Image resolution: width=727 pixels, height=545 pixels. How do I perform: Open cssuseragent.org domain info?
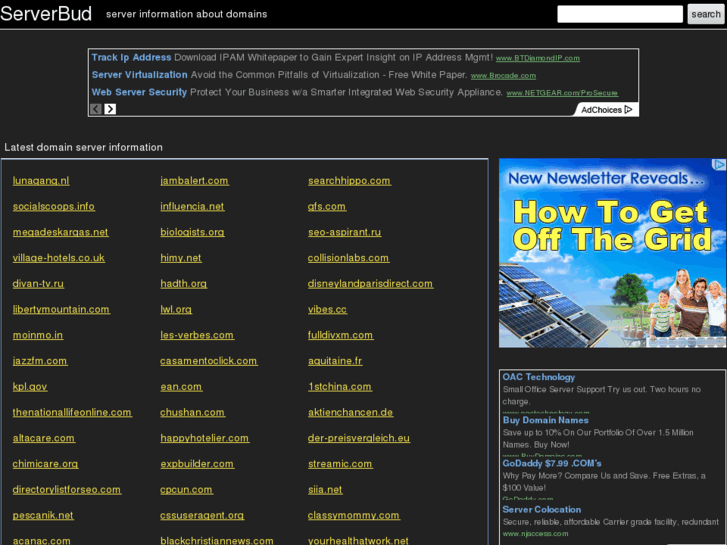pos(202,515)
